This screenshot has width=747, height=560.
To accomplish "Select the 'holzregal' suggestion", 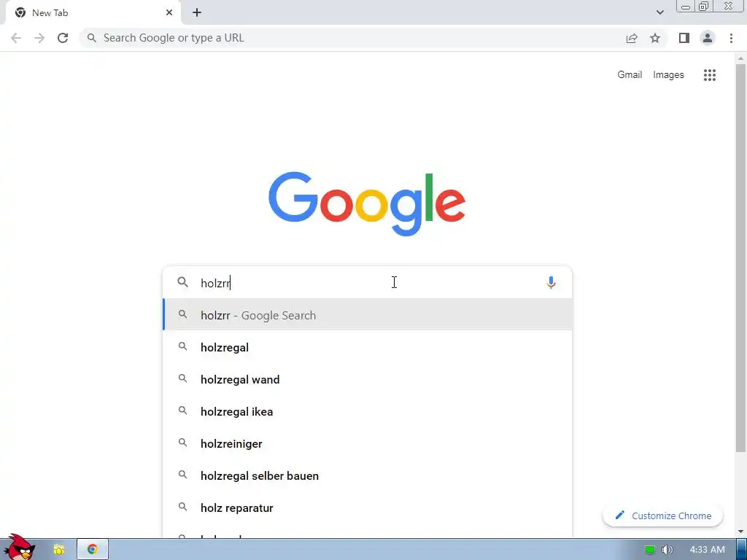I will pyautogui.click(x=368, y=347).
